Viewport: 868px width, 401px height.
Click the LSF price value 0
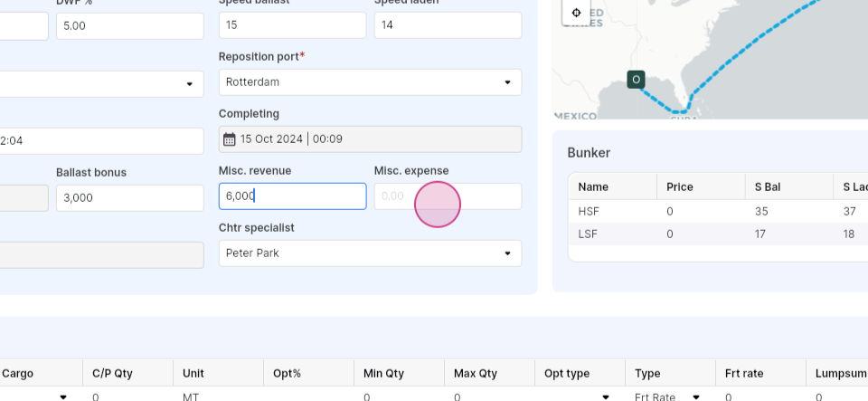pyautogui.click(x=670, y=234)
